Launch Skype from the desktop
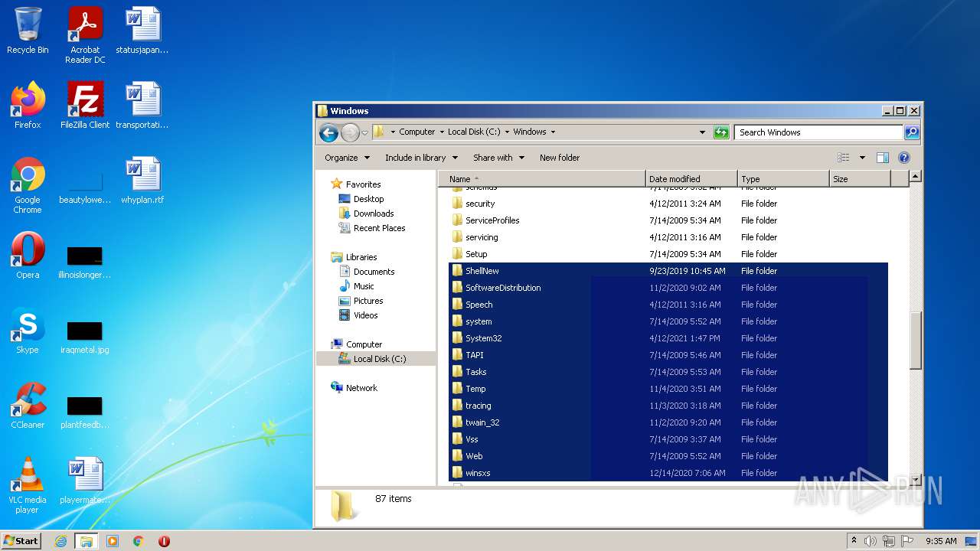Screen dimensions: 980x551 [28, 331]
